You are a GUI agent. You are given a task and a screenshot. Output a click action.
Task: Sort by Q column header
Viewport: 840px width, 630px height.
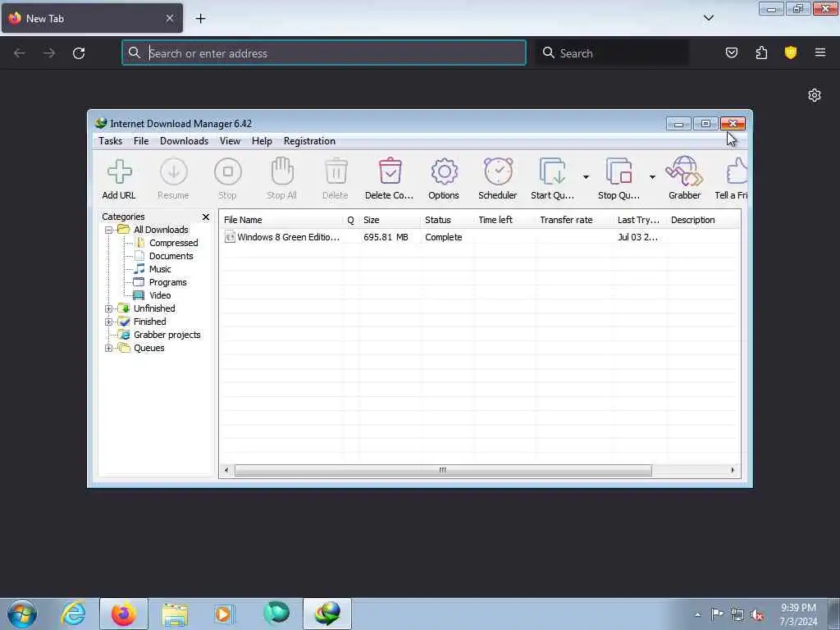tap(351, 220)
